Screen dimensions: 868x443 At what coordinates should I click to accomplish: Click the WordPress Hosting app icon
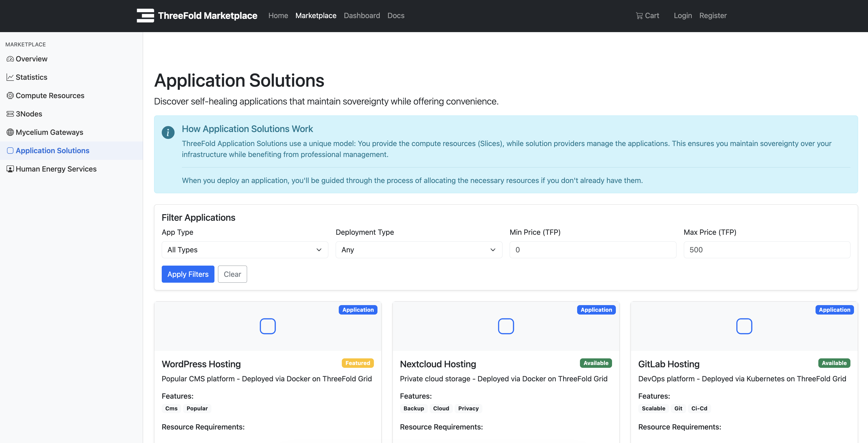coord(267,326)
